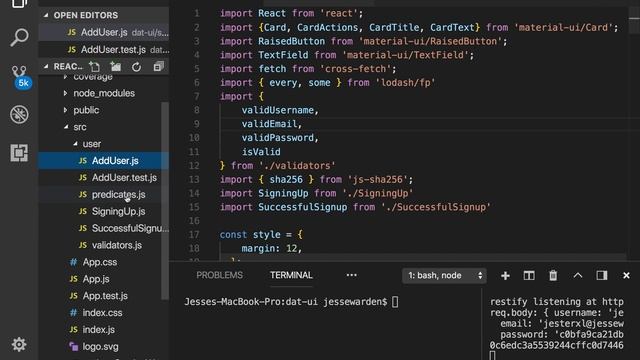Open App.js file
Screen dimensions: 640x360
[x=104, y=279]
